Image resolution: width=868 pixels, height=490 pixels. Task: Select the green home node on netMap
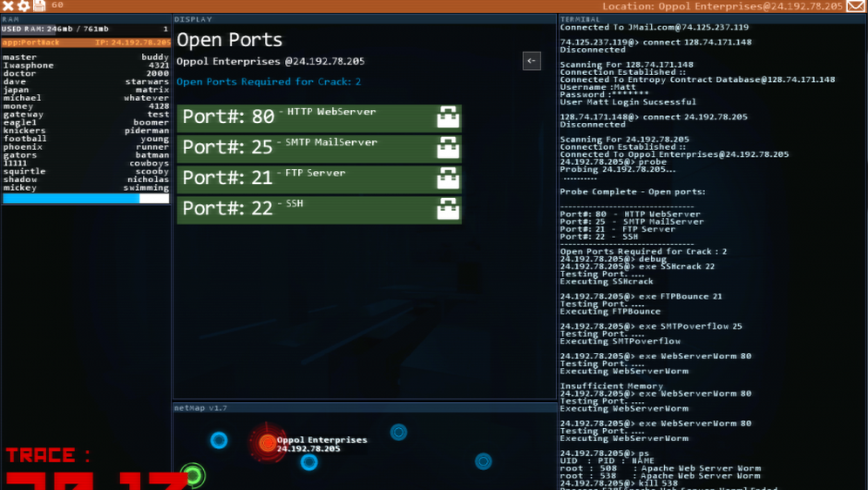pos(193,475)
